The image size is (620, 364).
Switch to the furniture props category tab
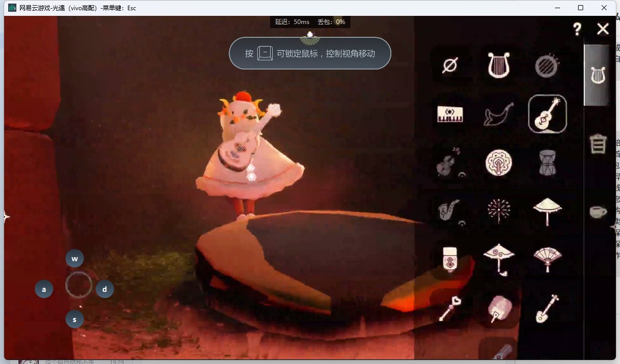[x=598, y=144]
